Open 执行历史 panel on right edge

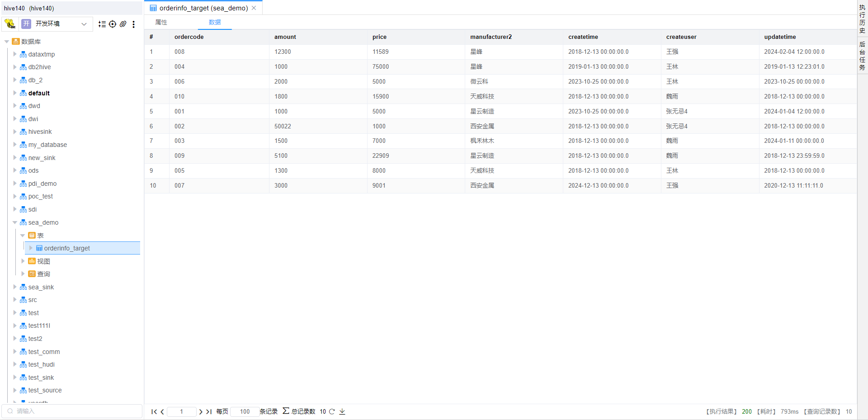tap(862, 19)
